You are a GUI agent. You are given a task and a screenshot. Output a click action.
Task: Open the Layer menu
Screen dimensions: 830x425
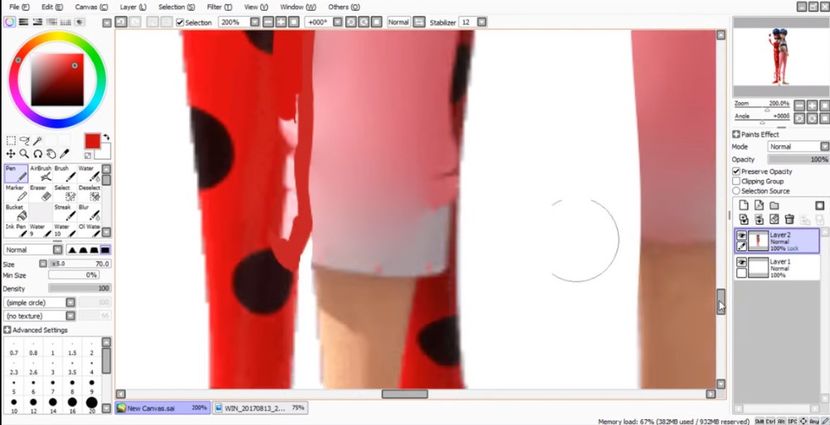click(x=133, y=7)
